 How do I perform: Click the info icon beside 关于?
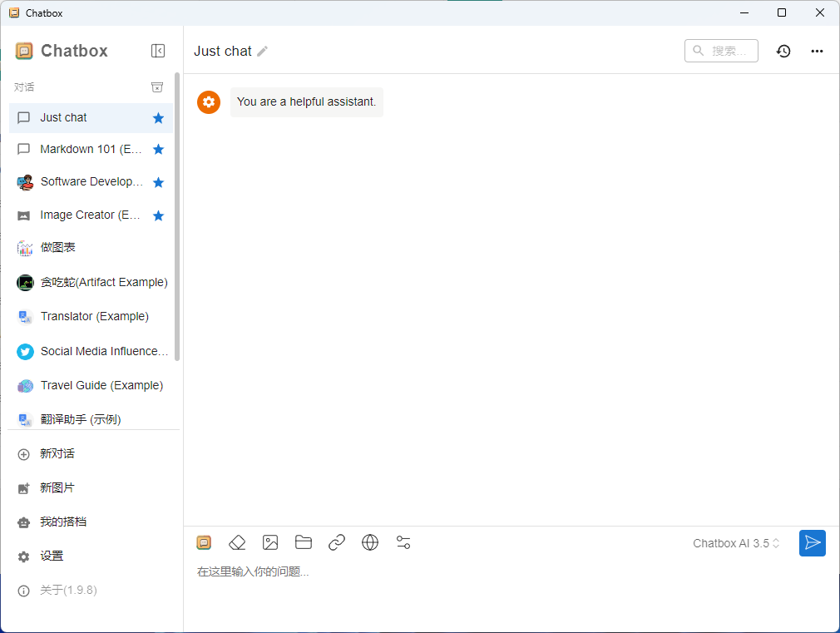point(23,591)
